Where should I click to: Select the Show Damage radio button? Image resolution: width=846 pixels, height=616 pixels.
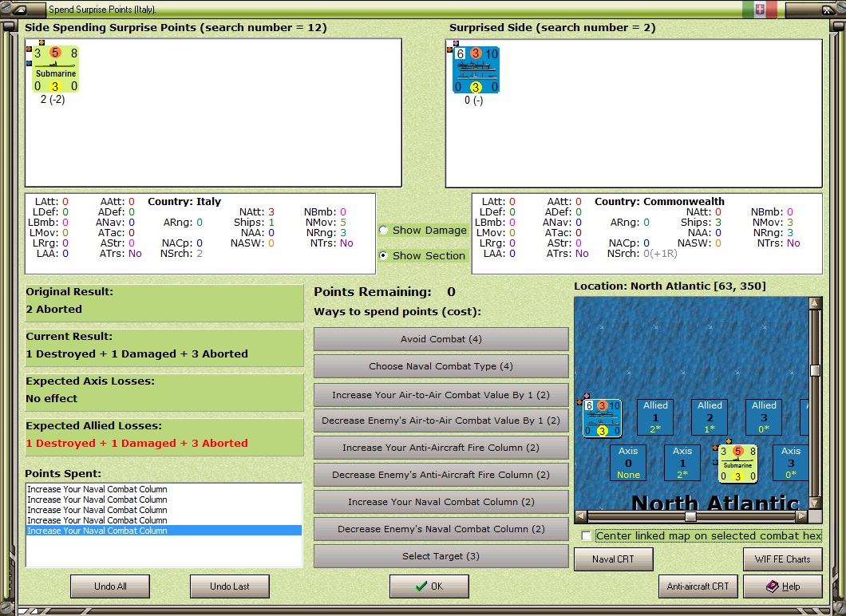pos(384,230)
